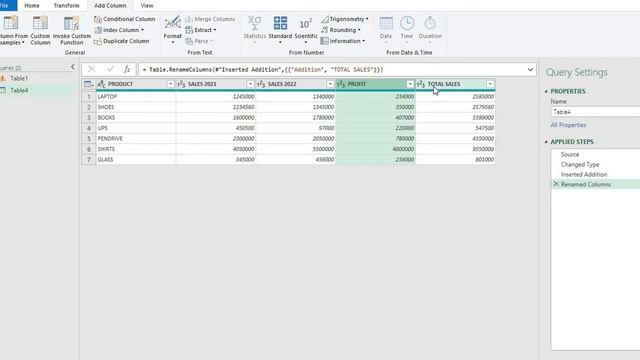
Task: Open the TOTAL SALES filter dropdown
Action: coord(490,84)
